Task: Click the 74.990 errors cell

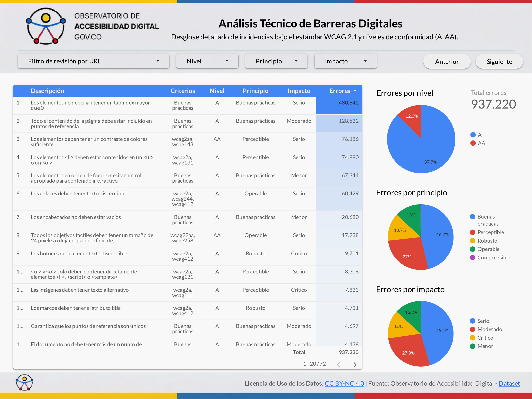Action: pyautogui.click(x=339, y=160)
